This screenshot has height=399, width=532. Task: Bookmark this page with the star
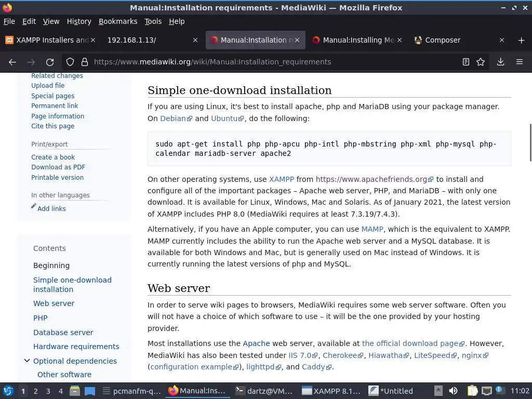coord(481,62)
